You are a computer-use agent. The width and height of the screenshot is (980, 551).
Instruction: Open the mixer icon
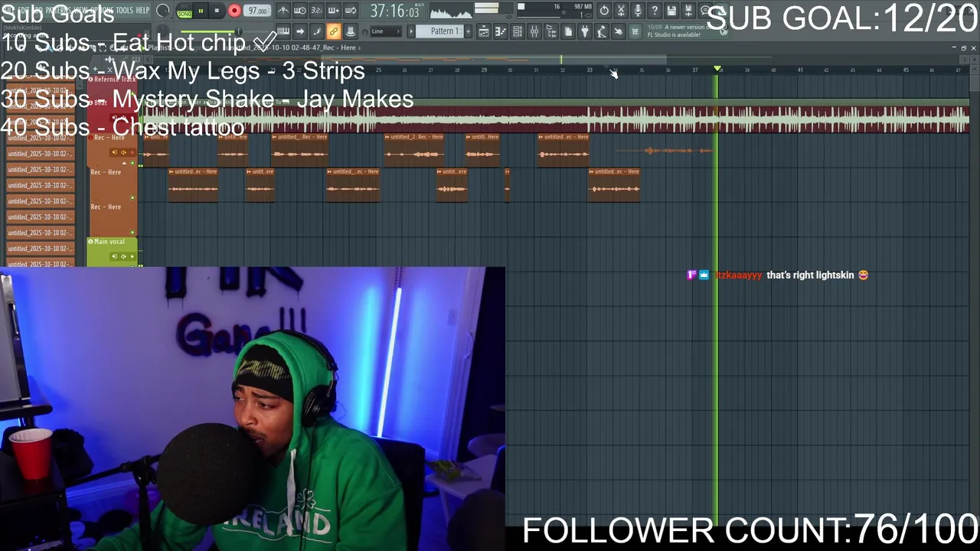click(x=534, y=31)
